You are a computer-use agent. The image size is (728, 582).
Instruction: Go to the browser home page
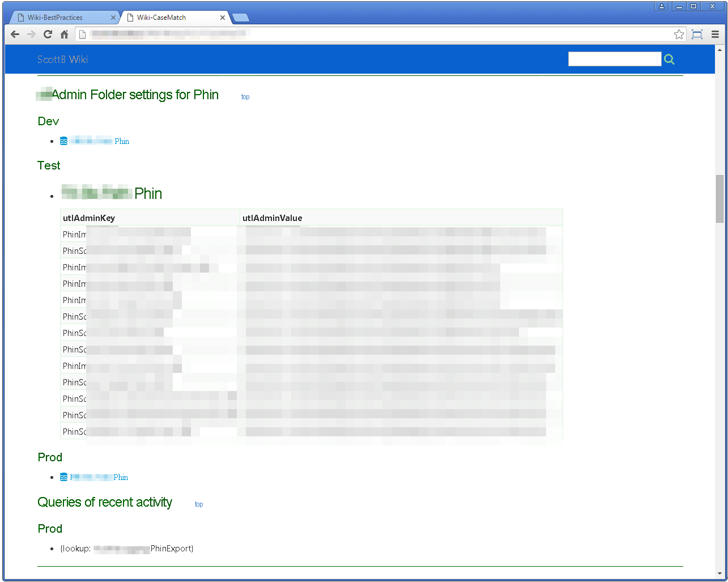(x=64, y=35)
